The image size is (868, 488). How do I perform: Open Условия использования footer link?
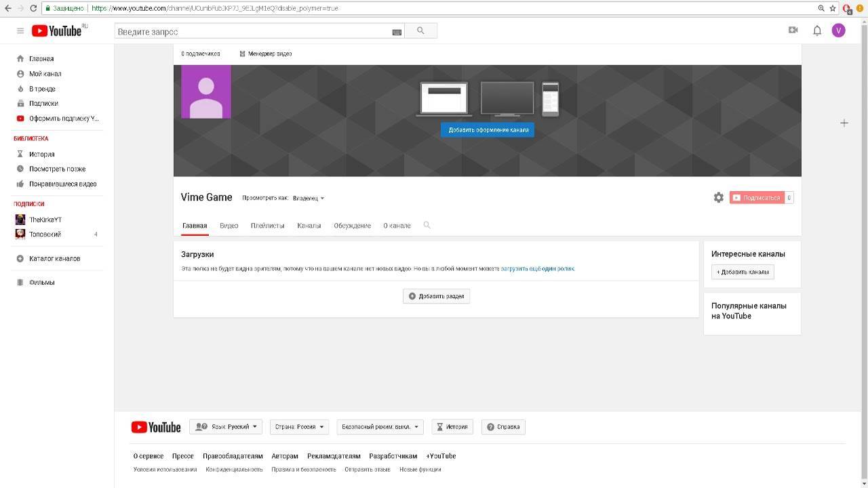pos(165,469)
